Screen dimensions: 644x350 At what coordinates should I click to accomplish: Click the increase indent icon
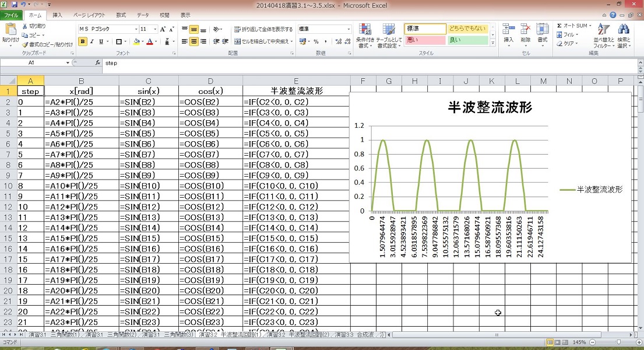(x=226, y=41)
